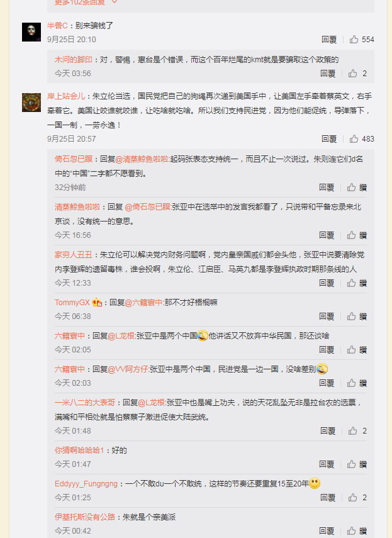Like 岸上站金儿's comment with 483 likes
392x538 pixels.
354,139
